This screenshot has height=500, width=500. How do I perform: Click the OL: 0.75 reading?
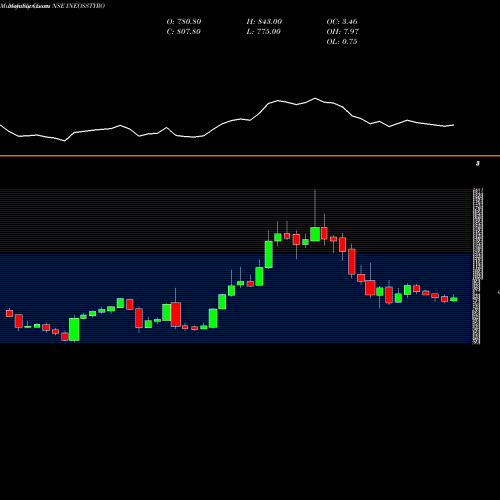(x=342, y=42)
